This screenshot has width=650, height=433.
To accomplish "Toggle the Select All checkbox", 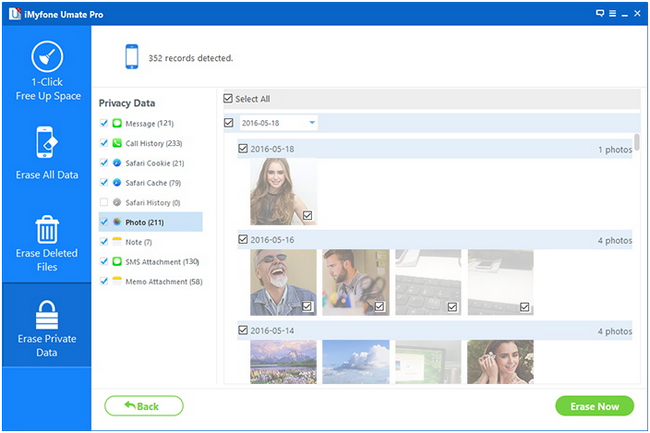I will 228,99.
